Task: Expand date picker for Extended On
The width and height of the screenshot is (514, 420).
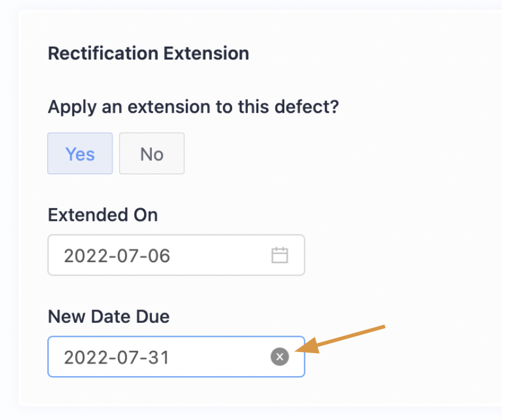Action: (x=279, y=255)
